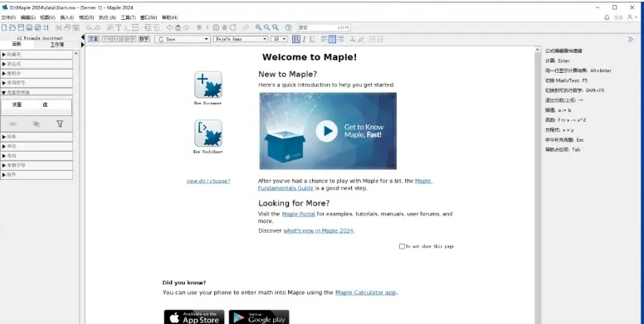Screen dimensions: 644x324
Task: Open the user account icon at top right
Action: click(x=630, y=17)
